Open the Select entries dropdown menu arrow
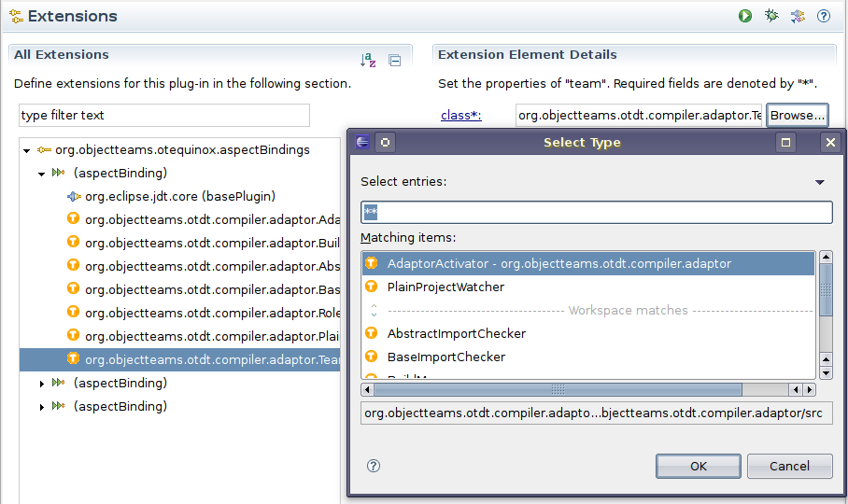Viewport: 848px width, 504px height. [820, 182]
